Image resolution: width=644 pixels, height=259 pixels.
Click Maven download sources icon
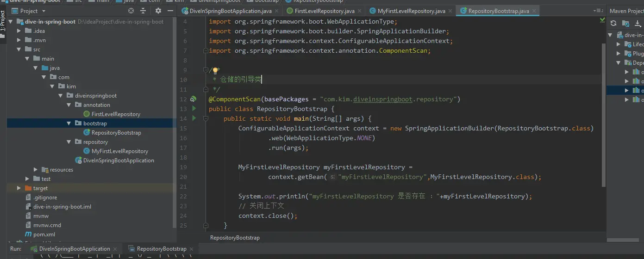point(638,23)
